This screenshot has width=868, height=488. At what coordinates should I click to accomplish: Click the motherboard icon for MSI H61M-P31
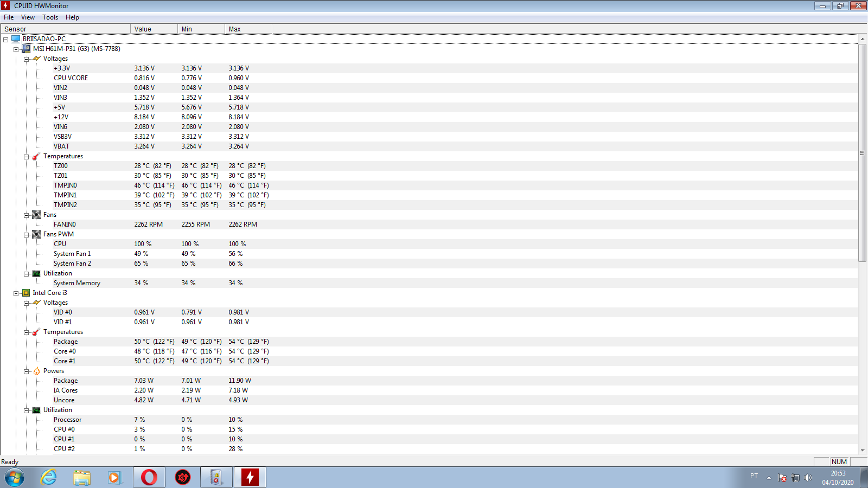[x=26, y=49]
